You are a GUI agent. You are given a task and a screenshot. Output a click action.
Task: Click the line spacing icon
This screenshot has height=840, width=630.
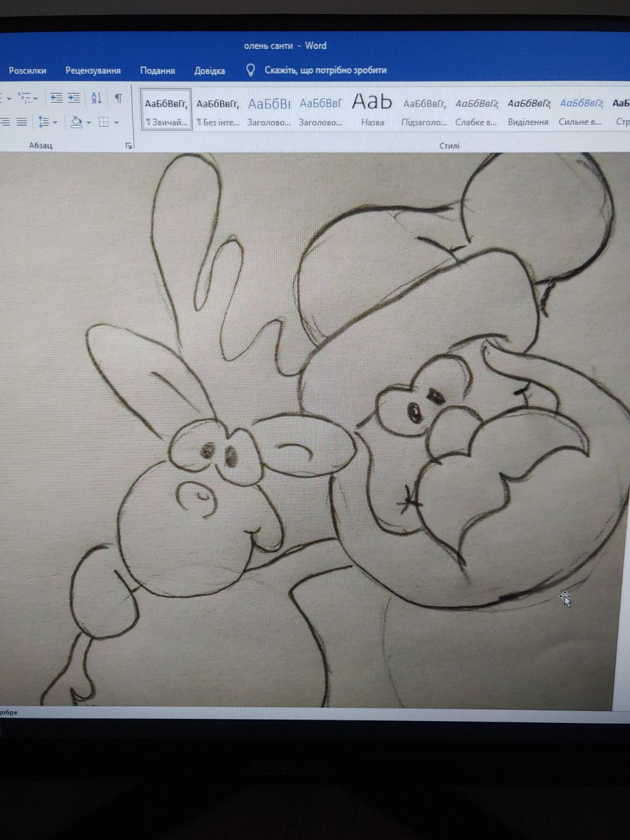click(43, 122)
